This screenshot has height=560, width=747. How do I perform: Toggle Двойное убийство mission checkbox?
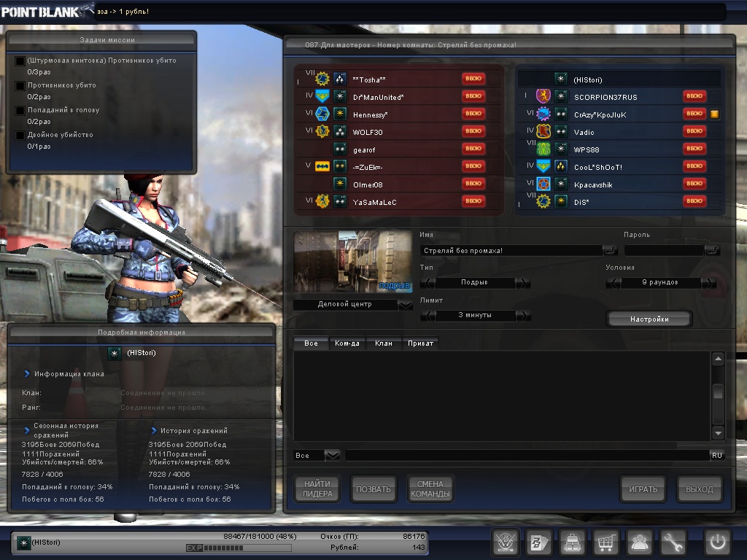(x=20, y=135)
